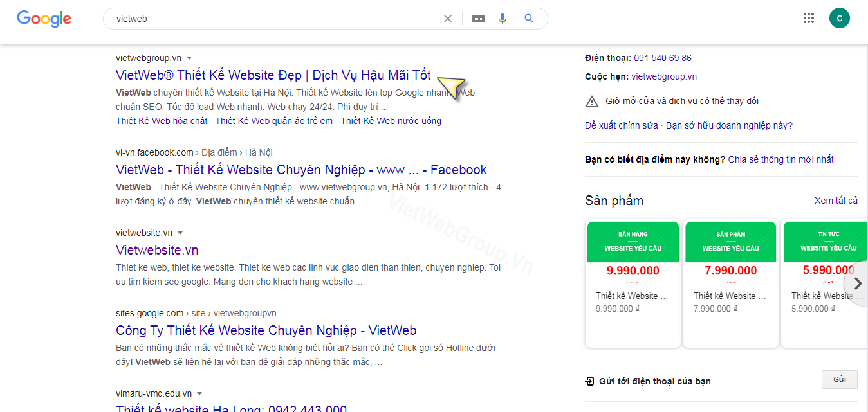The width and height of the screenshot is (868, 412).
Task: Open the on-screen keyboard input tool
Action: (x=478, y=19)
